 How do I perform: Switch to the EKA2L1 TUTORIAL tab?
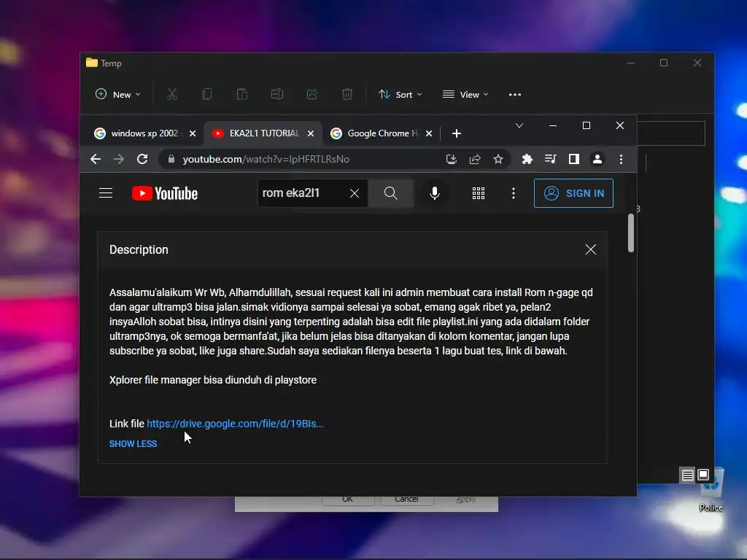pyautogui.click(x=263, y=133)
